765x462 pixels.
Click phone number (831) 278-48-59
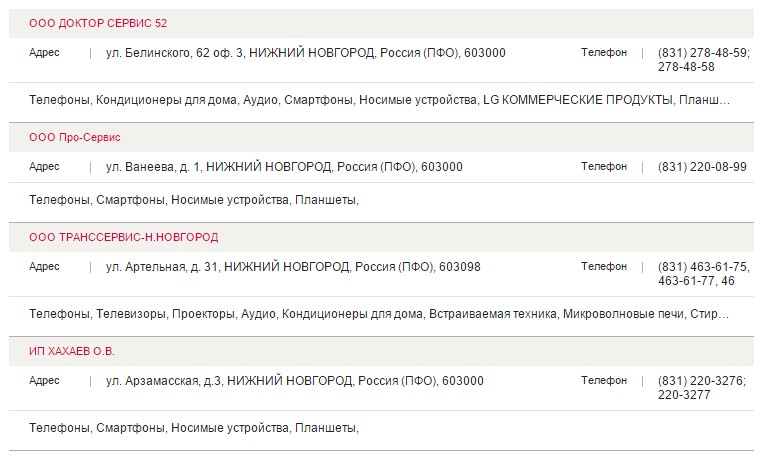click(703, 53)
